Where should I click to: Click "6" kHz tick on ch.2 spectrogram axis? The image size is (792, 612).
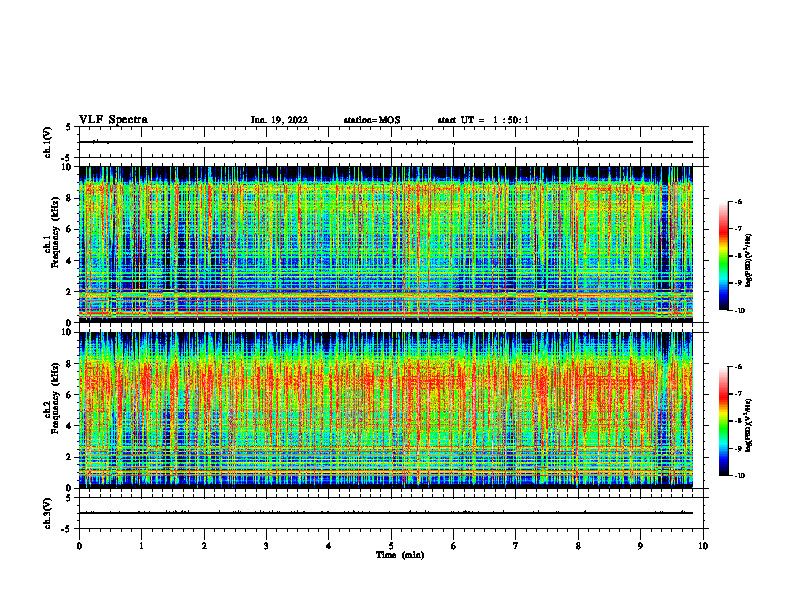[x=70, y=395]
